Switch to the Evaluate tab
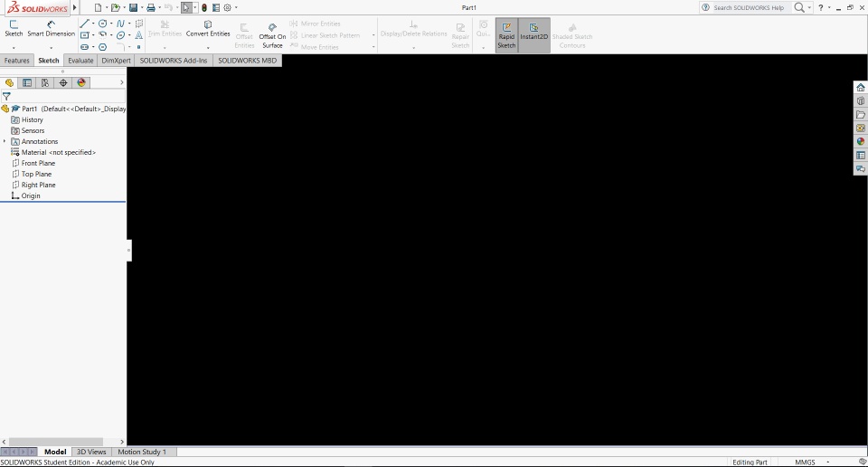This screenshot has width=868, height=467. coord(80,61)
